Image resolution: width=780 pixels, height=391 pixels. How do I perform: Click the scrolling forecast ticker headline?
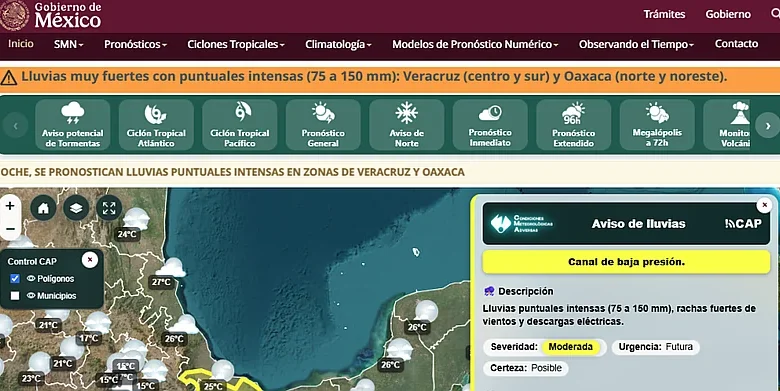(232, 172)
